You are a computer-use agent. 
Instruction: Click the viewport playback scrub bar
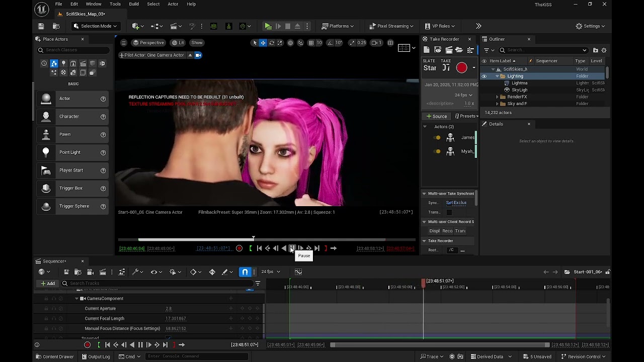point(267,240)
